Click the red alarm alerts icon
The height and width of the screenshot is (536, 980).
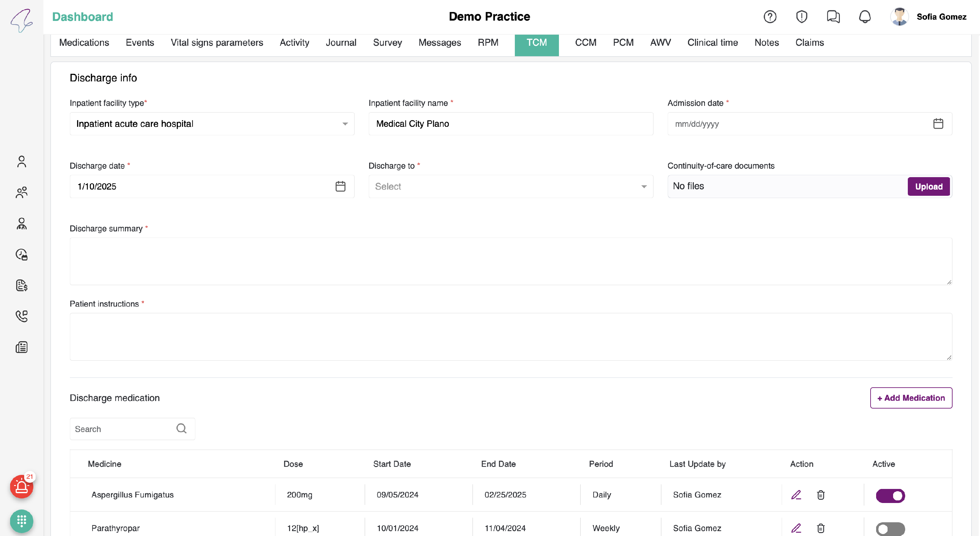click(21, 487)
